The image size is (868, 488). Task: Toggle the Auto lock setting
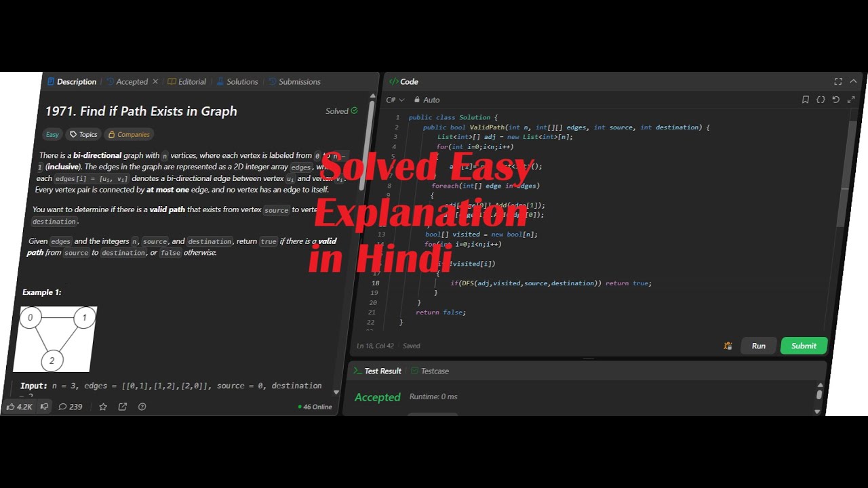(427, 100)
